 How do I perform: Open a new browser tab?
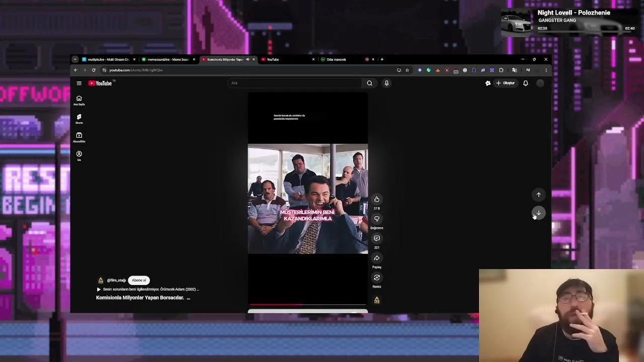(382, 59)
